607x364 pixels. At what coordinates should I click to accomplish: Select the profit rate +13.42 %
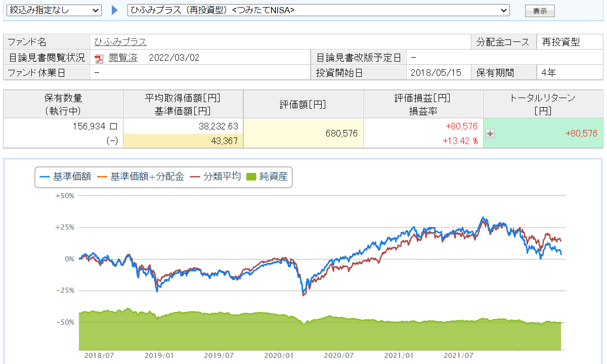(460, 141)
